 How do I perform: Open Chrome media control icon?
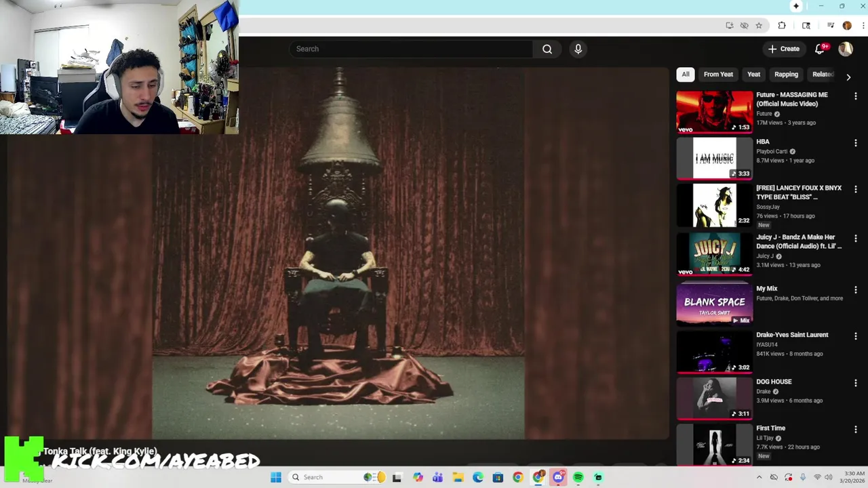pyautogui.click(x=831, y=26)
